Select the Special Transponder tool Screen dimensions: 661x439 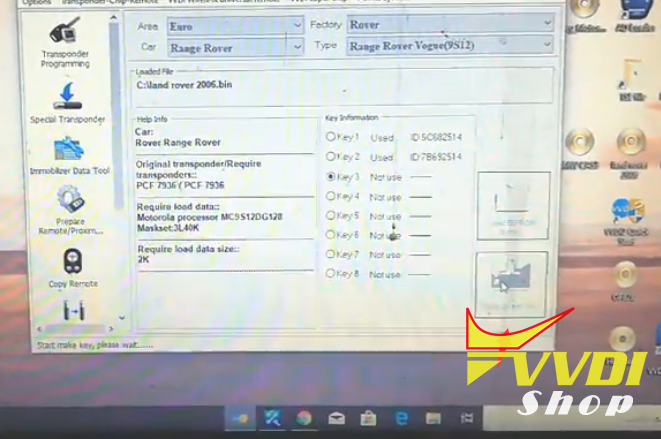point(67,103)
